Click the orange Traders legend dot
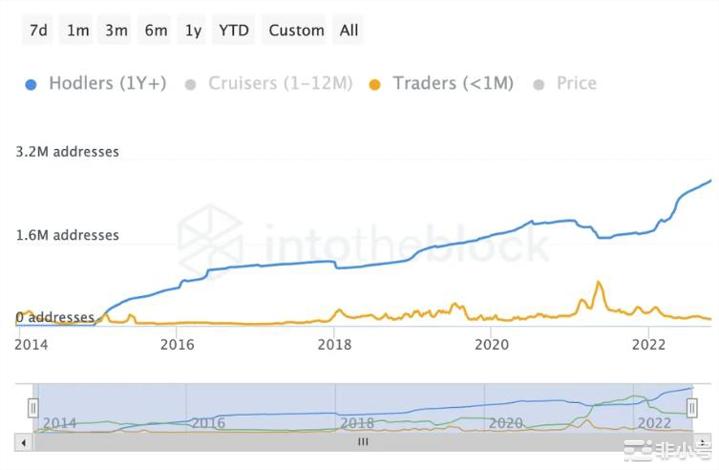The width and height of the screenshot is (719, 470). (x=375, y=84)
